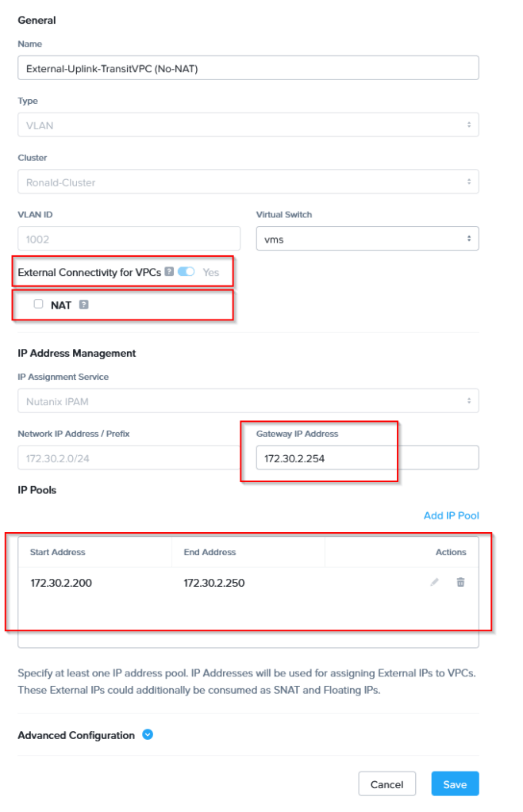Open the Virtual Switch dropdown
The width and height of the screenshot is (523, 812).
tap(367, 239)
